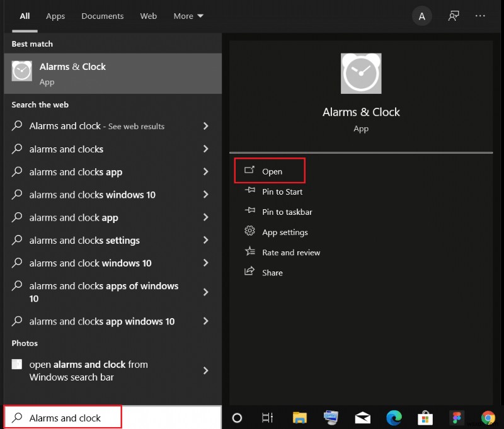Image resolution: width=504 pixels, height=429 pixels.
Task: Select the Rate and review star icon
Action: point(251,252)
